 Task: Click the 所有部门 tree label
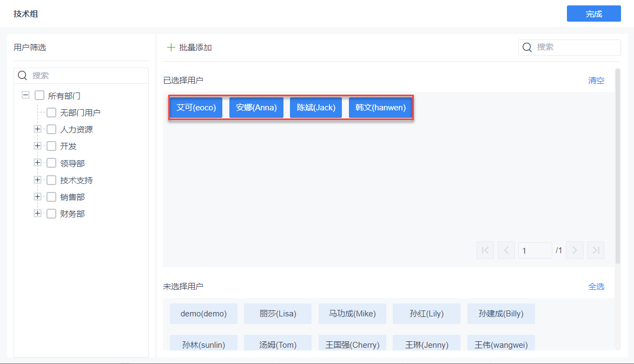point(64,96)
